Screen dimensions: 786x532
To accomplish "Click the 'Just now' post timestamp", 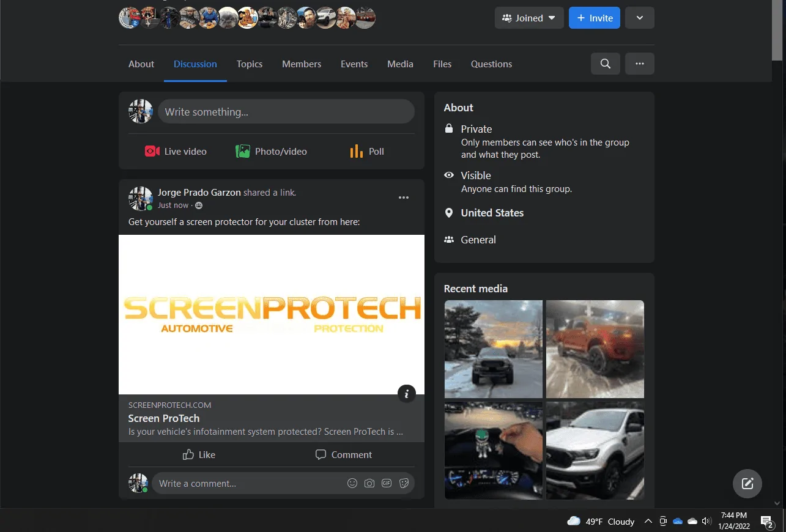I will click(x=173, y=205).
